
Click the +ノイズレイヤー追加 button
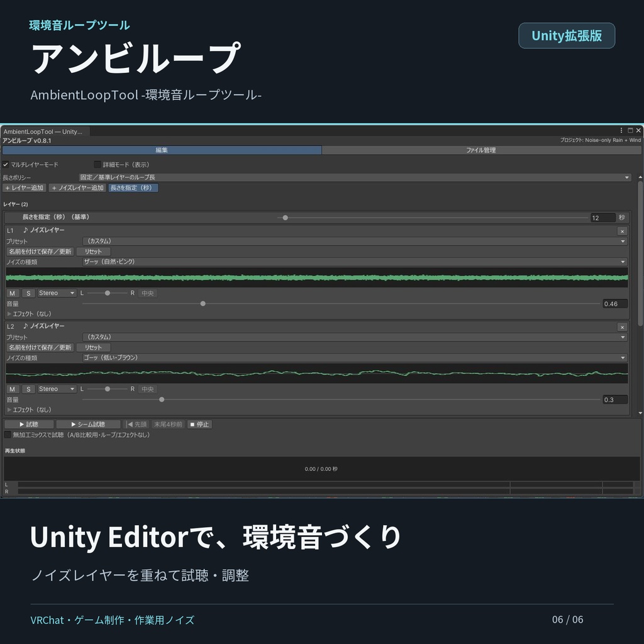coord(77,187)
